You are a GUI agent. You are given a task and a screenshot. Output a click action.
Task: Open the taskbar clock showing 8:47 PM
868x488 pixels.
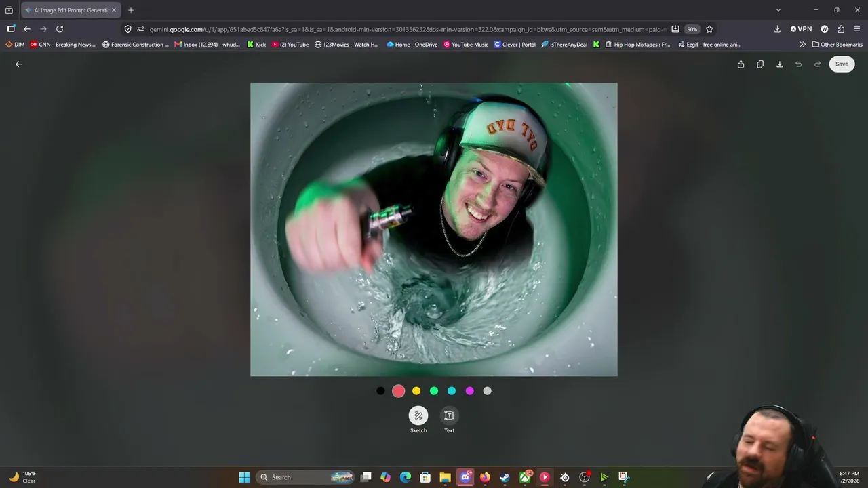pyautogui.click(x=849, y=477)
